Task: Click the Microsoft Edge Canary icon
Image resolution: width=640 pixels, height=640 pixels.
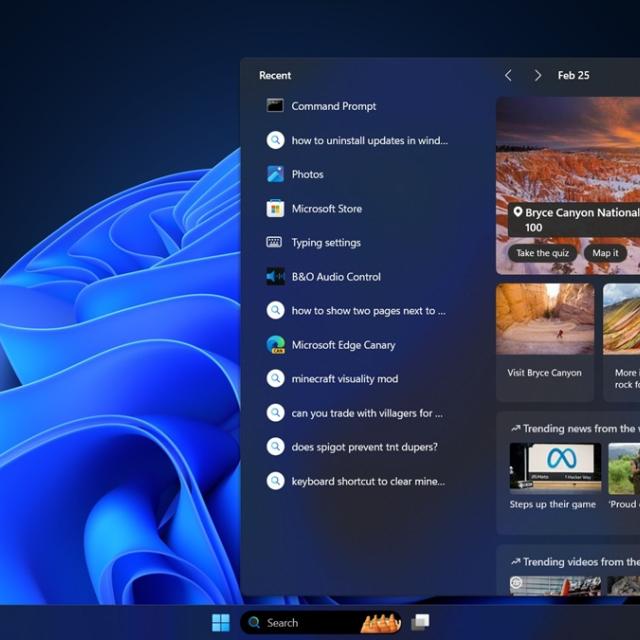Action: click(276, 344)
